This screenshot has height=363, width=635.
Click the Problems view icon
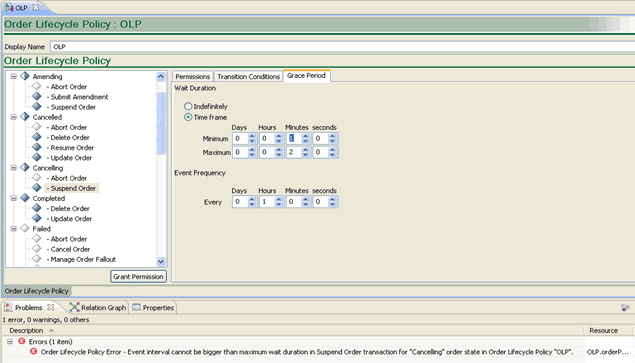pos(8,307)
